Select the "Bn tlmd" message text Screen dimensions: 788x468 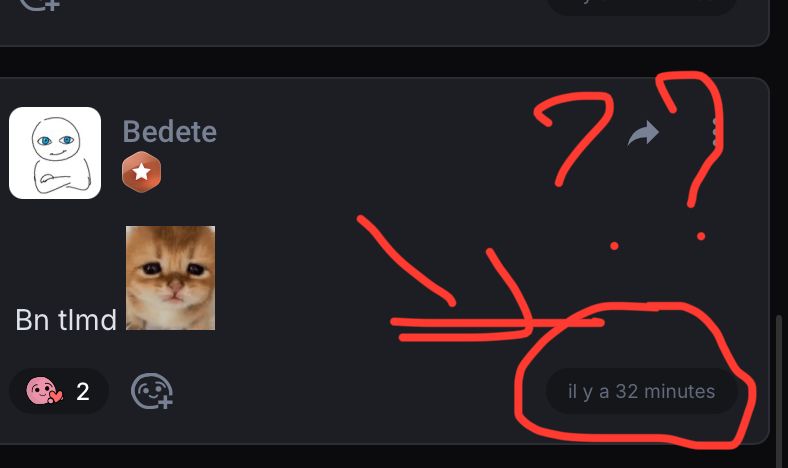click(66, 320)
